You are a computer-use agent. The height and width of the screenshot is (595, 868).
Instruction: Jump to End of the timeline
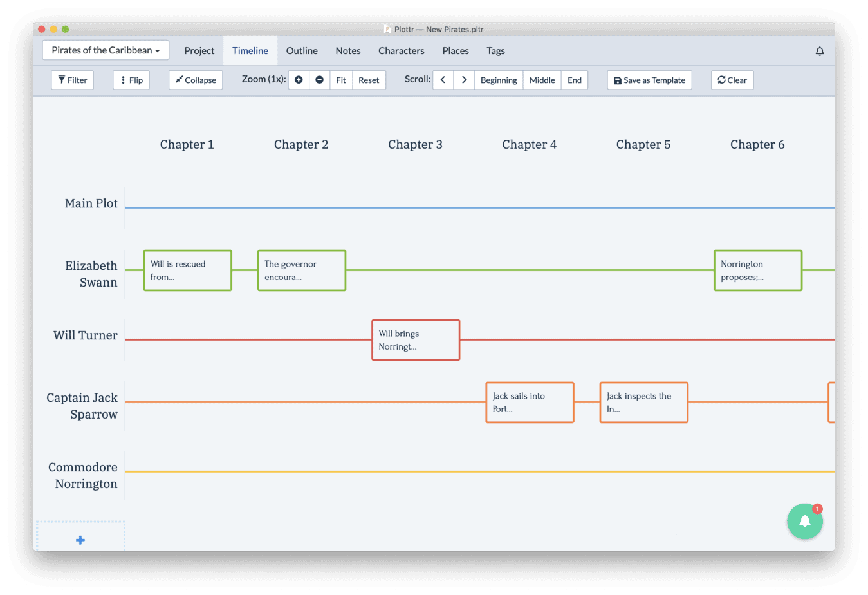tap(575, 80)
